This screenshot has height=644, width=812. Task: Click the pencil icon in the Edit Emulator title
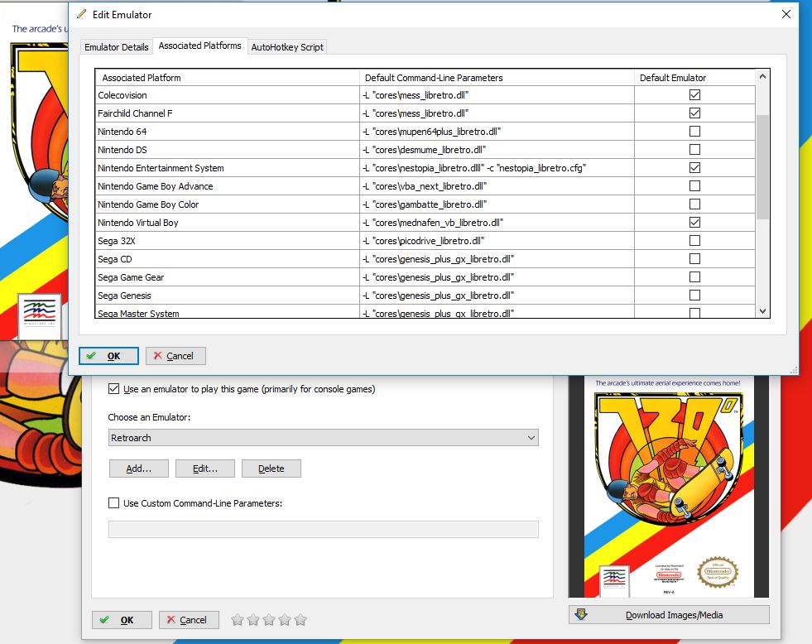82,14
